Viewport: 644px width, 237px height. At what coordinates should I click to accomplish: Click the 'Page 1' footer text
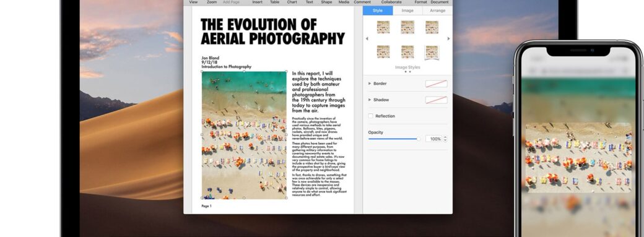[207, 206]
